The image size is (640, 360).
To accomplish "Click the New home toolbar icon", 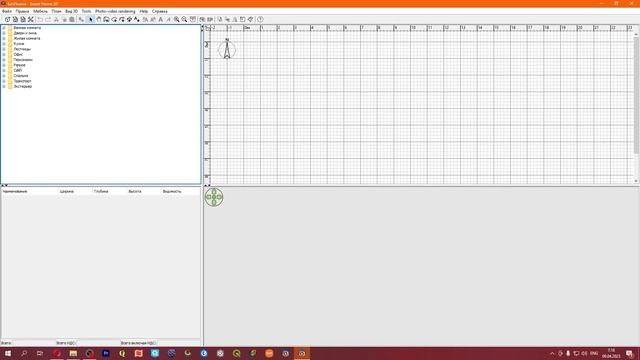I will (x=7, y=19).
